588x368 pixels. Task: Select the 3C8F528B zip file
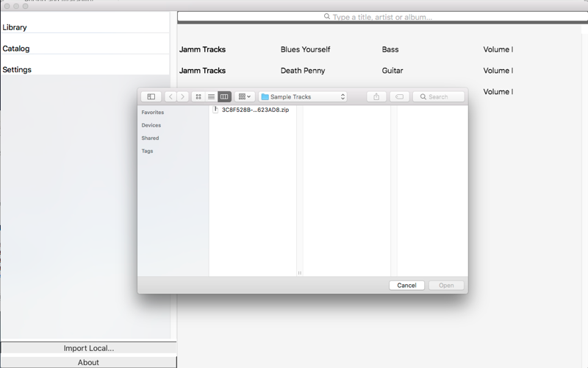click(252, 110)
